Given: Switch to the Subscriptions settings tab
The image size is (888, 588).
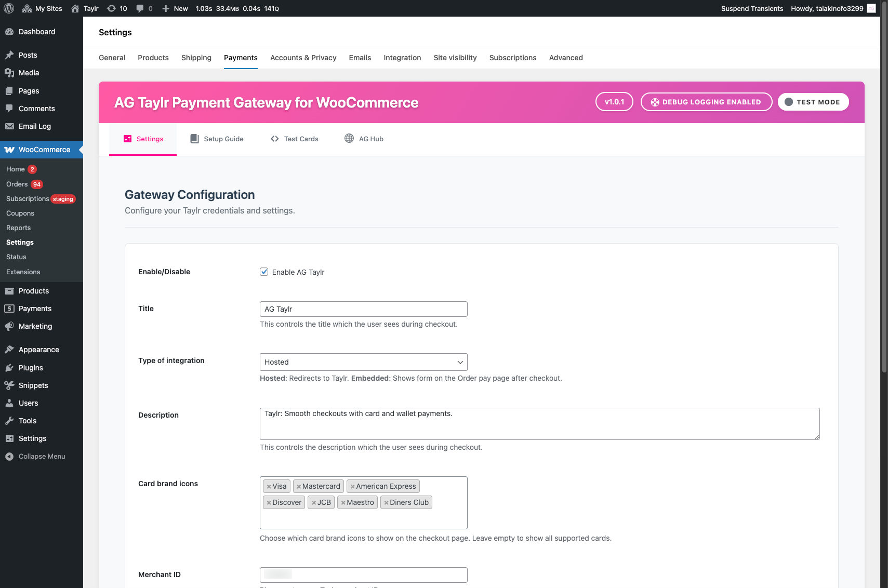Looking at the screenshot, I should point(513,58).
